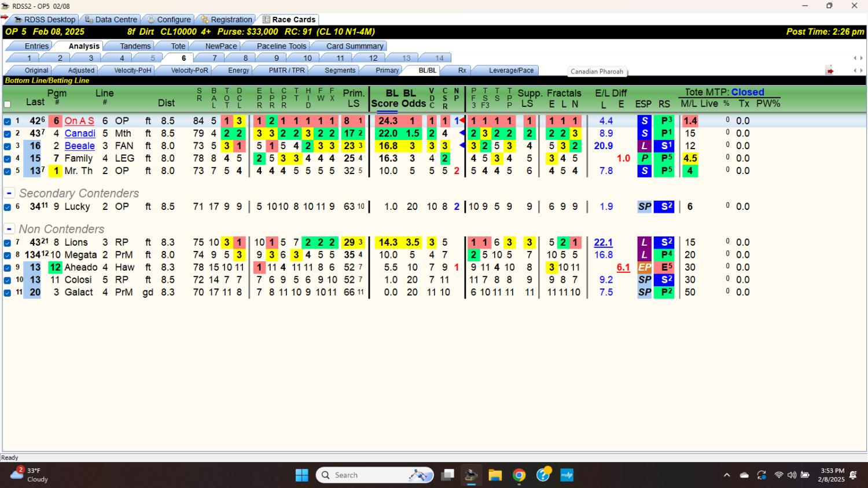Click the Canadian Pharoah label
The width and height of the screenshot is (868, 488).
[597, 72]
